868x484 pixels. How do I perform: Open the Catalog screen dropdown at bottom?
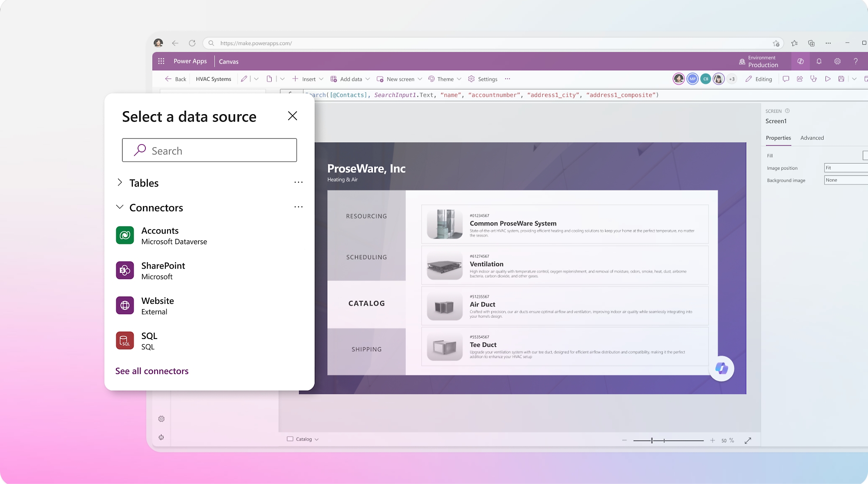click(316, 439)
